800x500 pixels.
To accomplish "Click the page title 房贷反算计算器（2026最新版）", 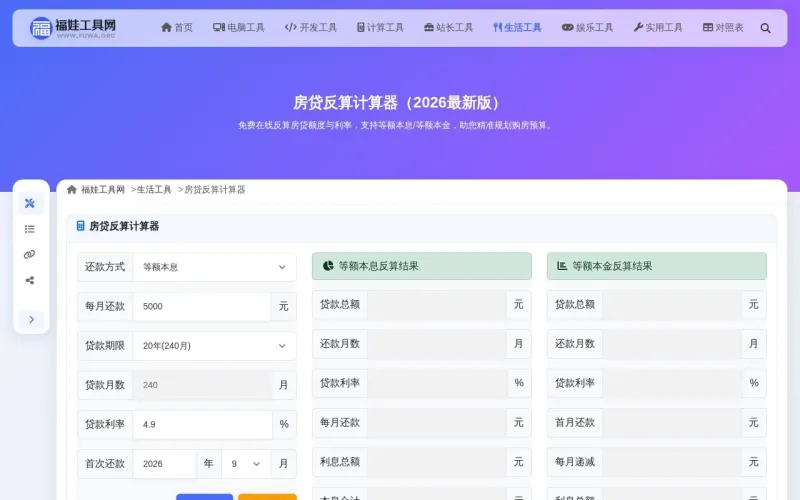I will [x=399, y=103].
